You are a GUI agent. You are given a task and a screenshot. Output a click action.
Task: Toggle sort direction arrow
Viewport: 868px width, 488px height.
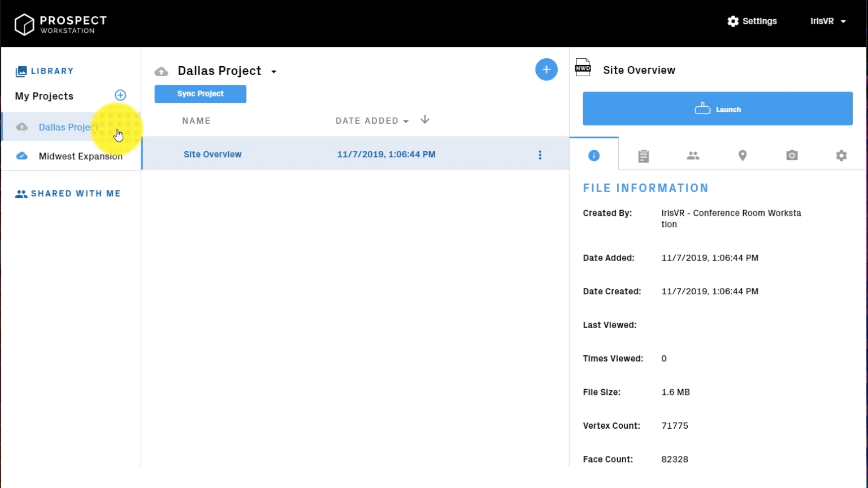[x=425, y=120]
